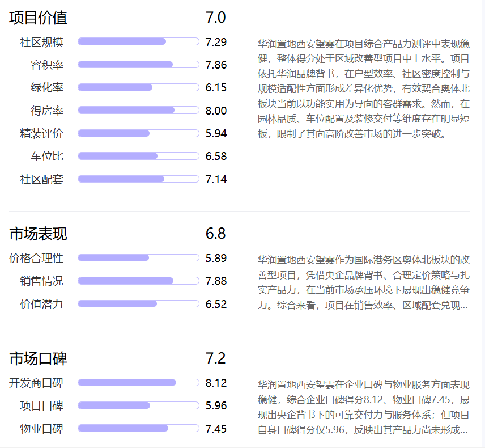The image size is (485, 448).
Task: Select the 社区规模 label
Action: [42, 42]
